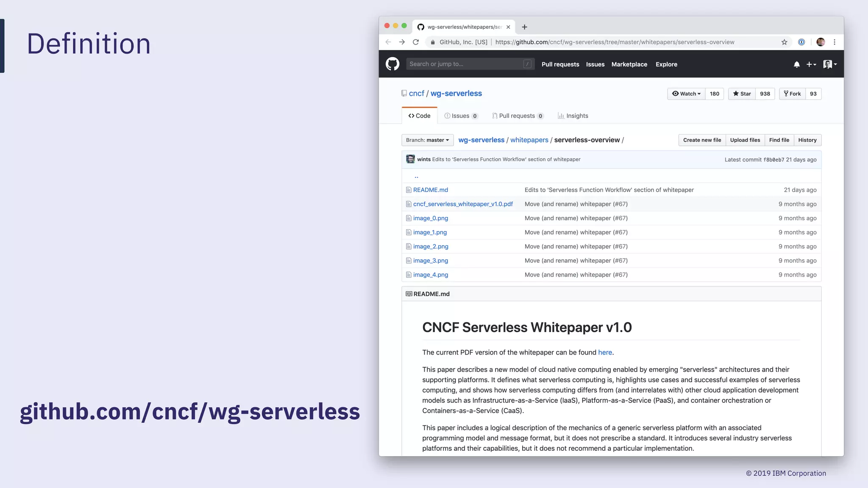Open the user avatar menu in GitHub header
Viewport: 868px width, 488px height.
(830, 64)
